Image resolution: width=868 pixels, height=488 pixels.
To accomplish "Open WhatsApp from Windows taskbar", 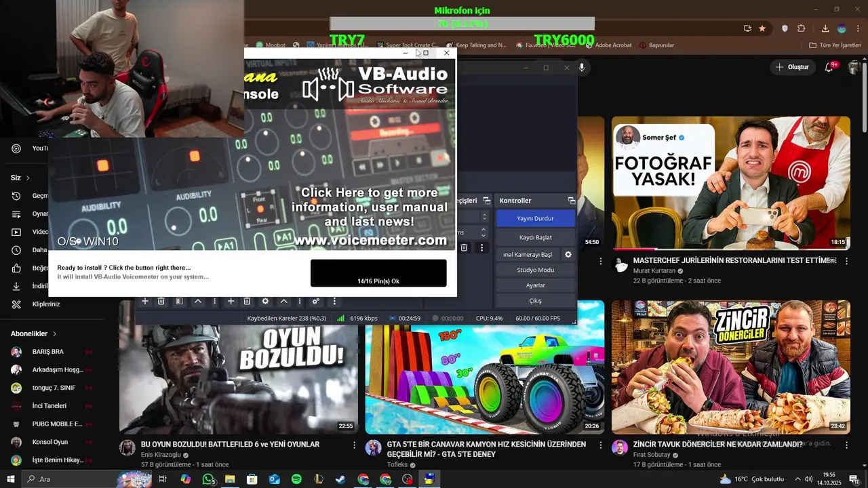I will (208, 479).
